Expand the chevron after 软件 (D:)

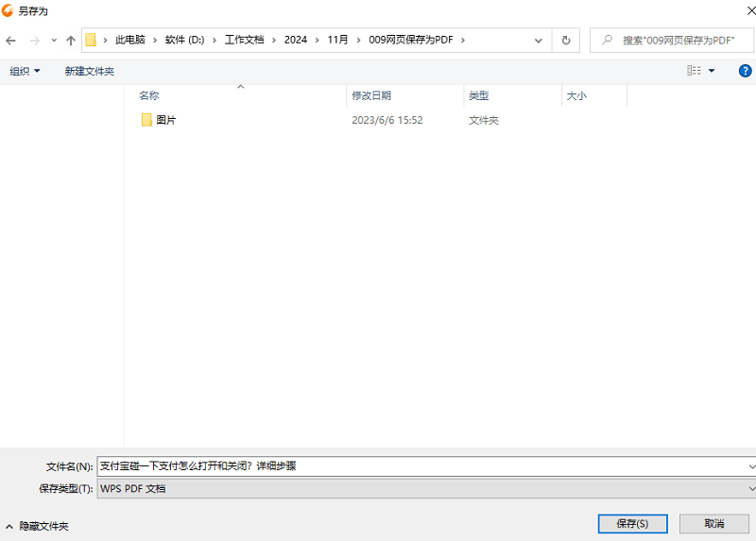[215, 40]
